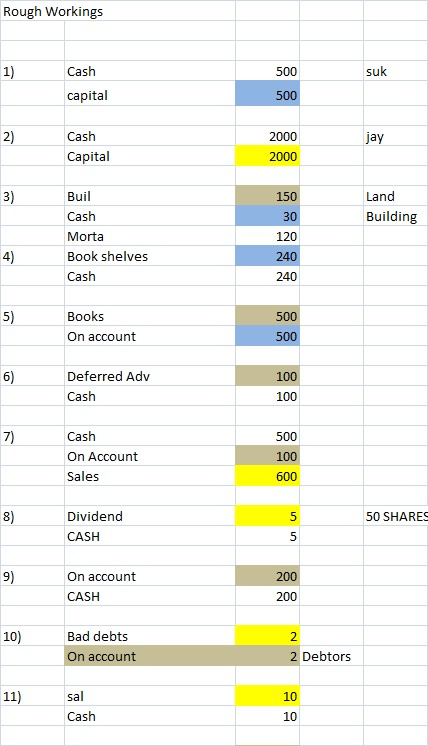Click the Buil label cell
Image resolution: width=428 pixels, height=746 pixels.
(150, 196)
